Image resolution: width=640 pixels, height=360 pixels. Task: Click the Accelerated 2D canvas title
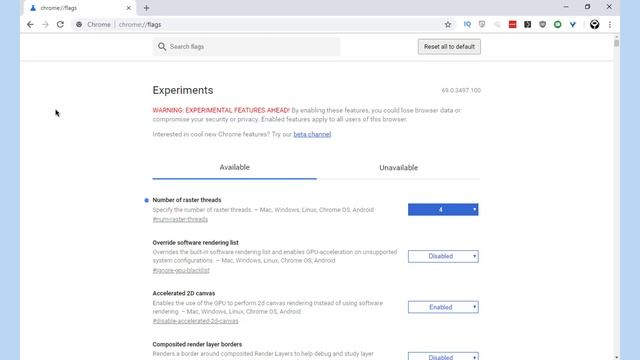click(x=184, y=293)
